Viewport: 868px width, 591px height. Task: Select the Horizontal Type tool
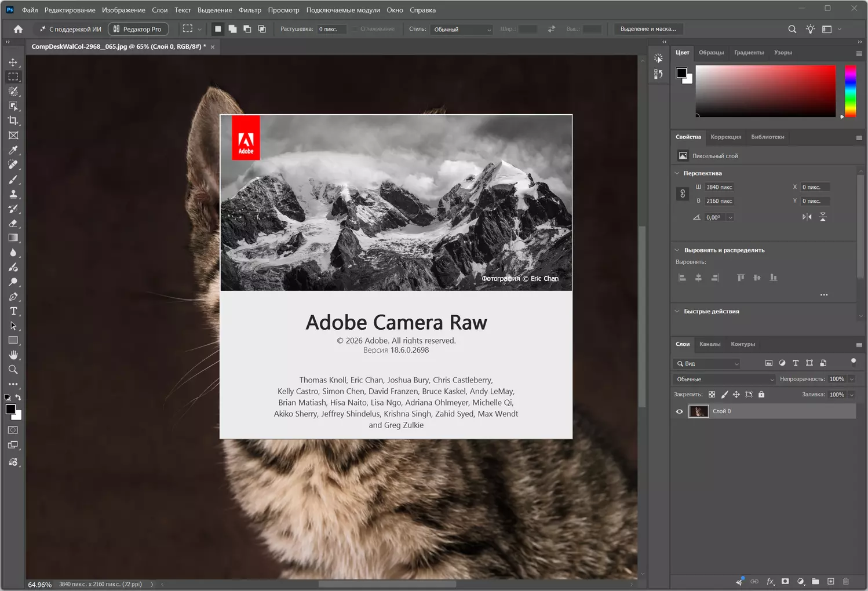click(x=13, y=311)
